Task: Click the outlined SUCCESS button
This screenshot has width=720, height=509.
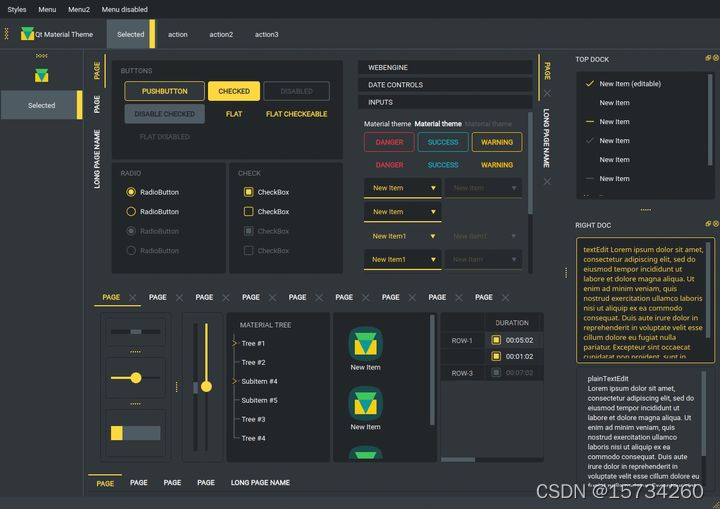Action: click(x=443, y=142)
